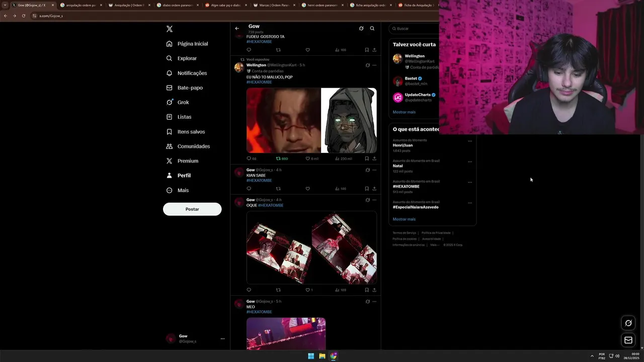This screenshot has height=362, width=644.
Task: Click Grok icon in profile header
Action: click(x=361, y=28)
